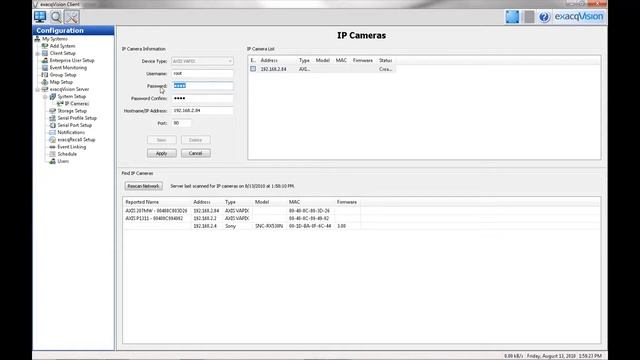Select My Systems in the tree
640x360 pixels.
click(x=55, y=39)
